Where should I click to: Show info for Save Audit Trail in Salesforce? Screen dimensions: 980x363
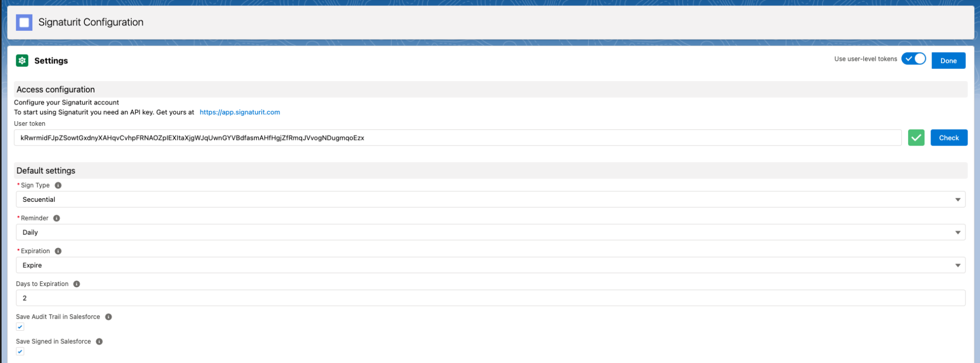[x=108, y=317]
